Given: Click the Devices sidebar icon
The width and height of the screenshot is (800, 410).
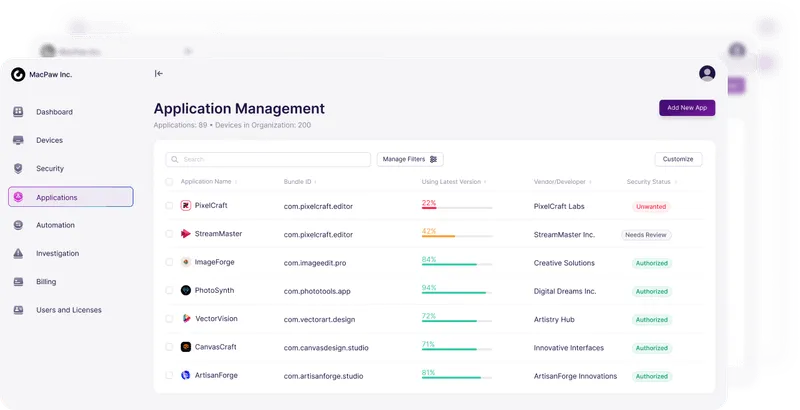Looking at the screenshot, I should pyautogui.click(x=18, y=140).
